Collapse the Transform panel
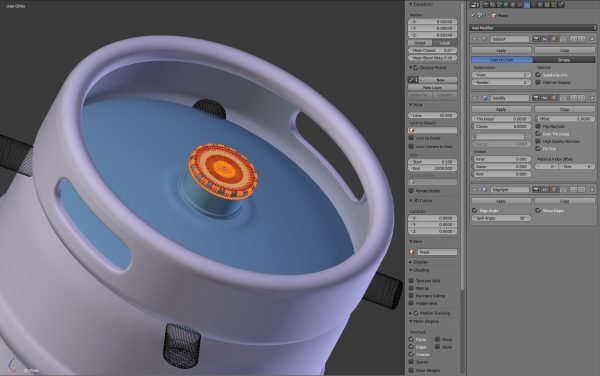600x376 pixels. [411, 4]
